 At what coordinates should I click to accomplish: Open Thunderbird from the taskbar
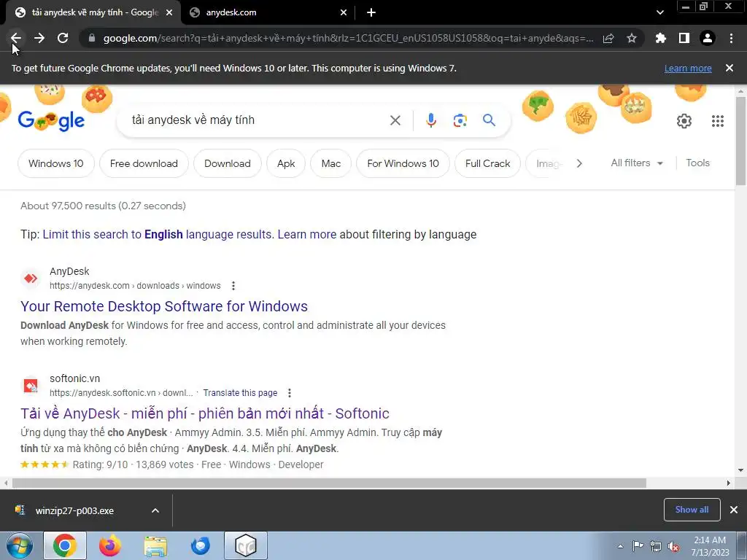(201, 545)
